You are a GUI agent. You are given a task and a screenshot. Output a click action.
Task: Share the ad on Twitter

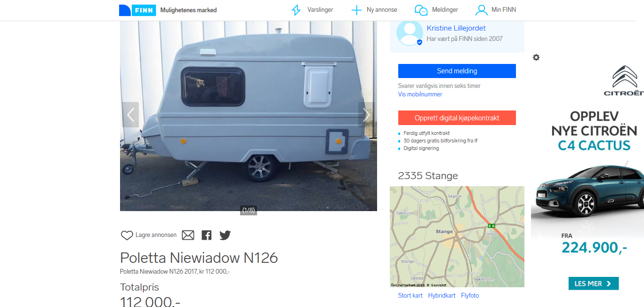tap(225, 235)
